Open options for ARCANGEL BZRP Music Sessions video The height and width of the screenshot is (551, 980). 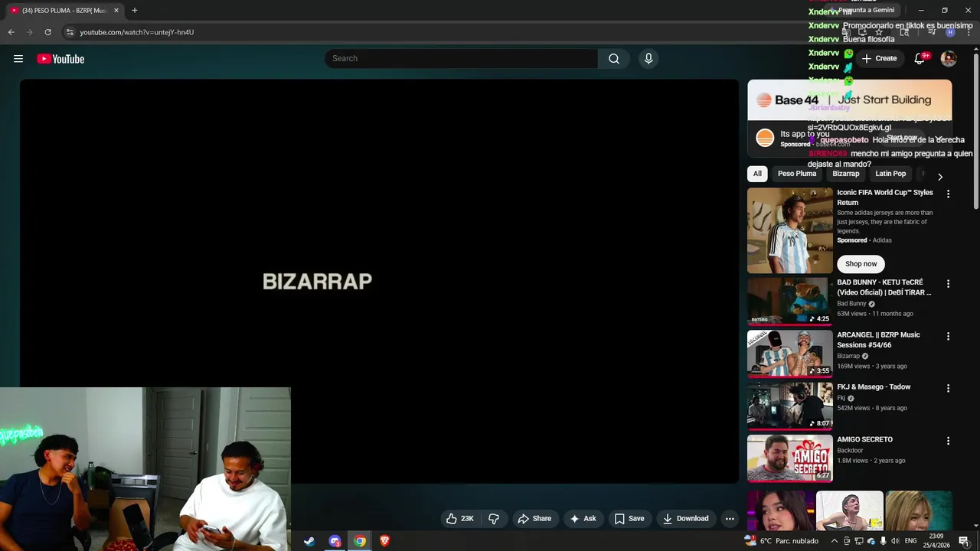click(948, 336)
